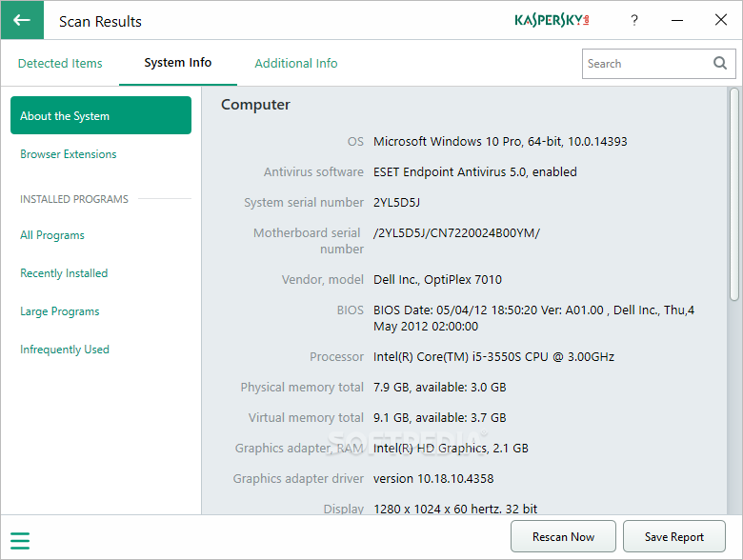Click the Scan Results title text
The image size is (743, 560).
pyautogui.click(x=100, y=21)
